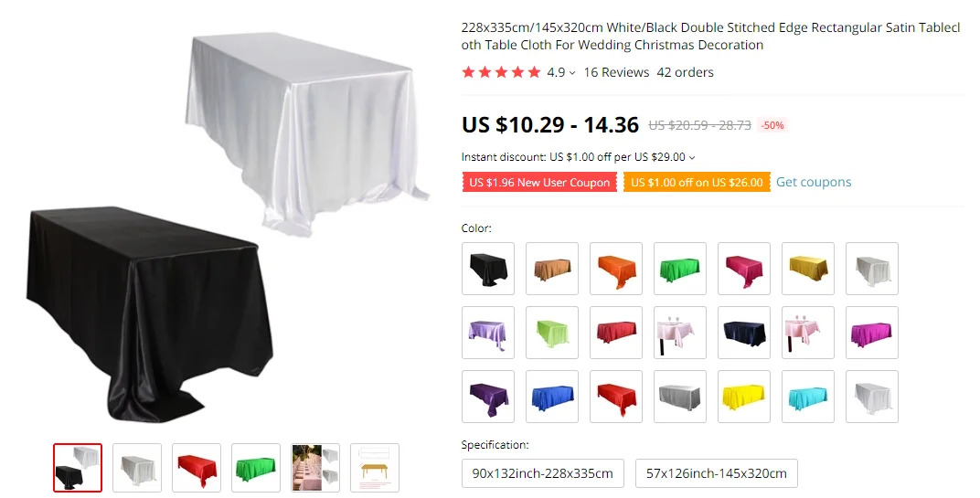The image size is (980, 498).
Task: Select the lavender tablecloth color option
Action: (487, 333)
